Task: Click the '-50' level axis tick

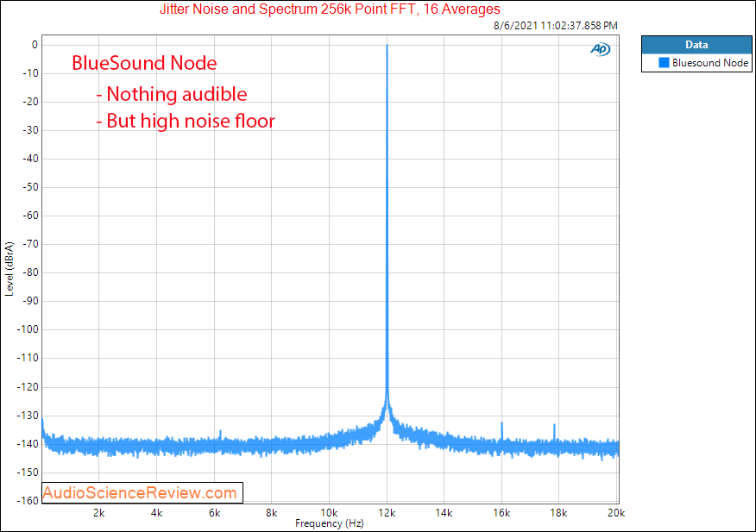Action: [30, 187]
